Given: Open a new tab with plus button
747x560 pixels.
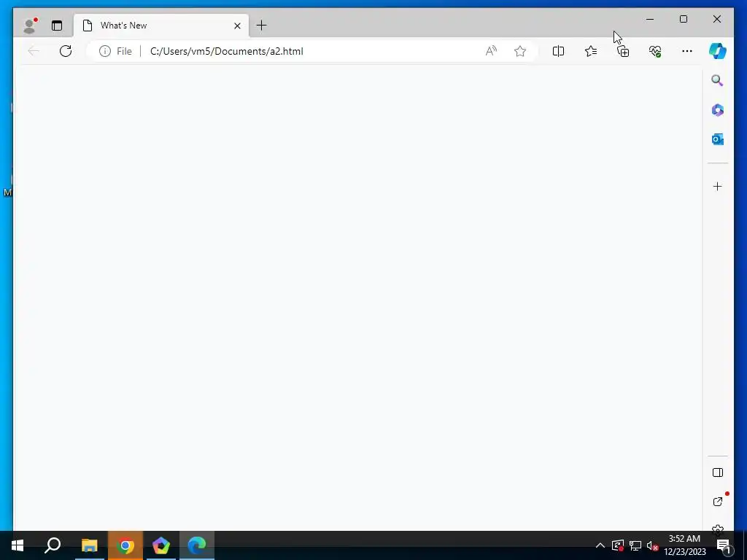Looking at the screenshot, I should click(262, 26).
